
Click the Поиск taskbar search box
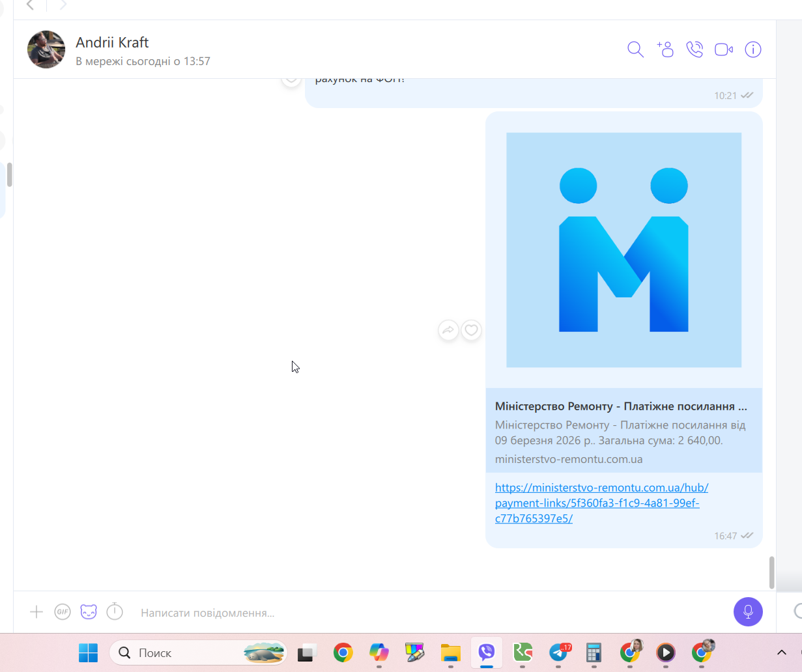tap(198, 652)
